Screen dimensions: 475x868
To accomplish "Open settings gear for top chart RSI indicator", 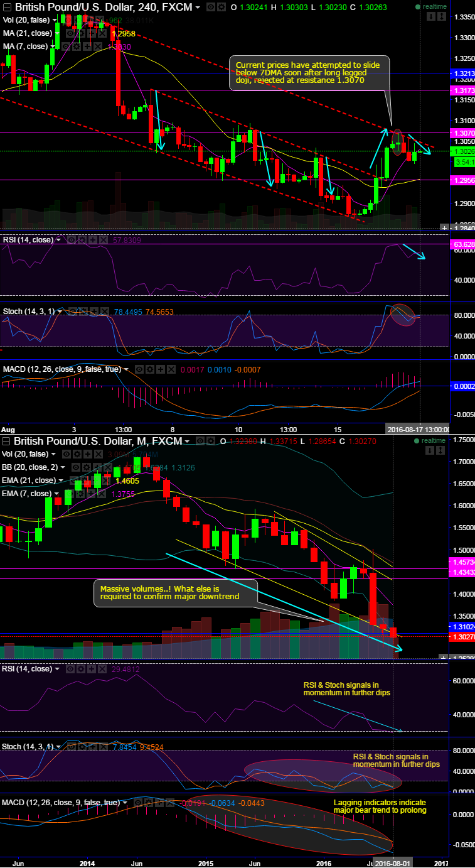I will click(82, 239).
